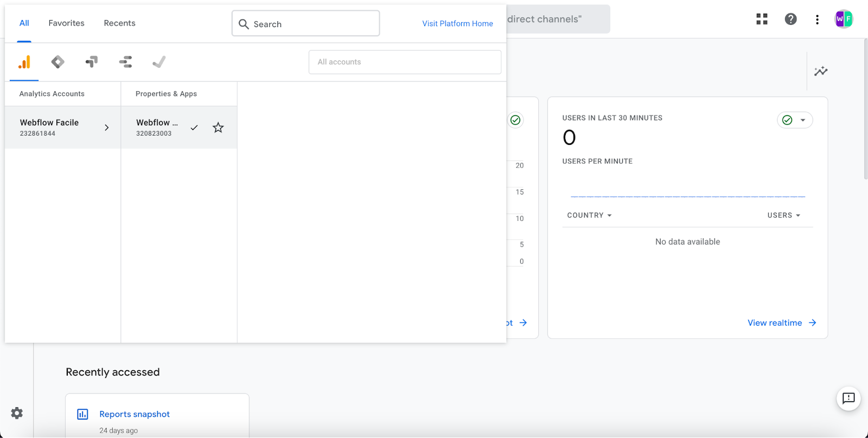Screen dimensions: 868x438
Task: Select the Optimize product icon
Action: pyautogui.click(x=92, y=62)
